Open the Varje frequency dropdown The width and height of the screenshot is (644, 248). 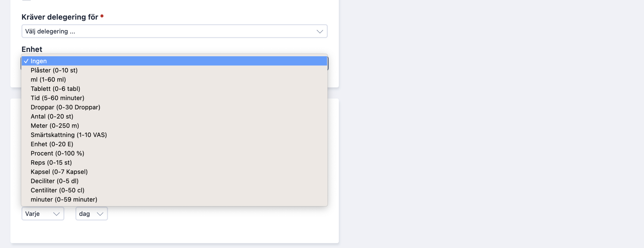43,214
